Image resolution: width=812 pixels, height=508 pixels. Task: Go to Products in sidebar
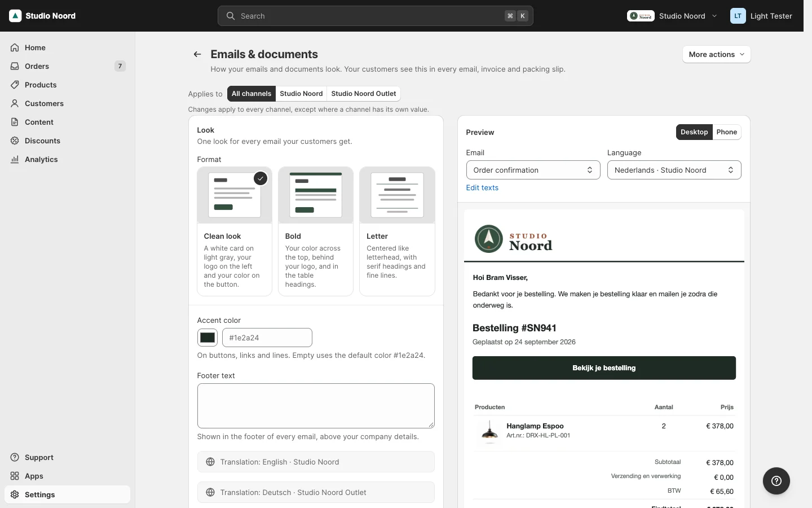(67, 85)
